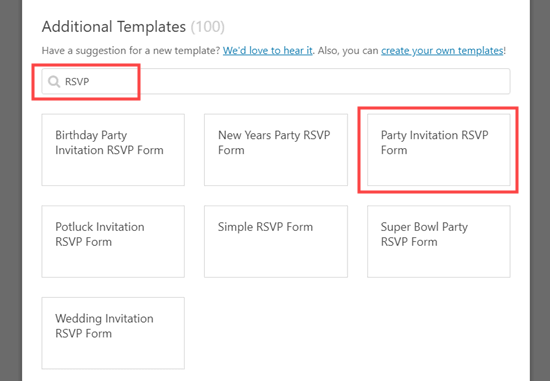Click "Wedding Invitation" title text

(104, 319)
